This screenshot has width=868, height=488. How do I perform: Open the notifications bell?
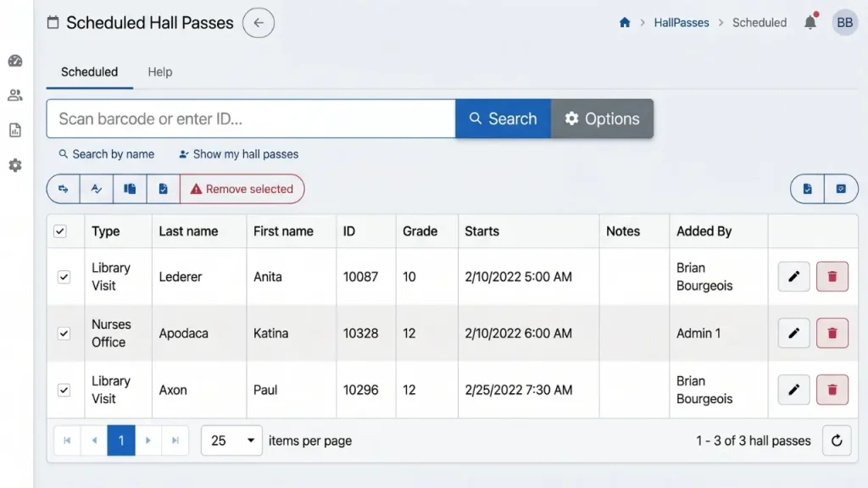pyautogui.click(x=810, y=22)
